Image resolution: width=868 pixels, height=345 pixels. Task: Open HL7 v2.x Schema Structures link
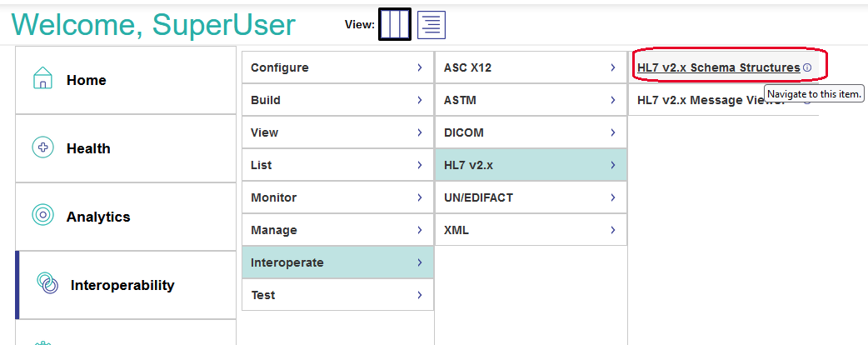(718, 67)
